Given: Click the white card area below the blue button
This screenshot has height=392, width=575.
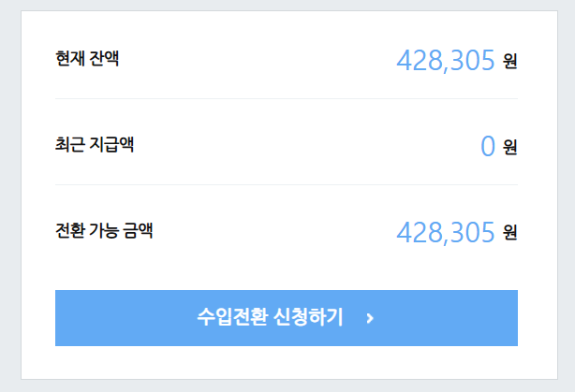Looking at the screenshot, I should [x=286, y=363].
